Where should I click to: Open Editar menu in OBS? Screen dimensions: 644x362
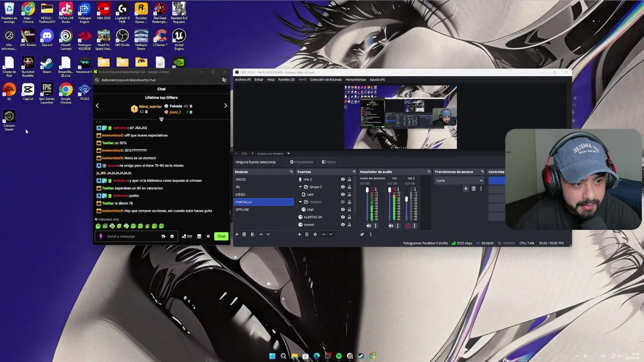[x=259, y=79]
